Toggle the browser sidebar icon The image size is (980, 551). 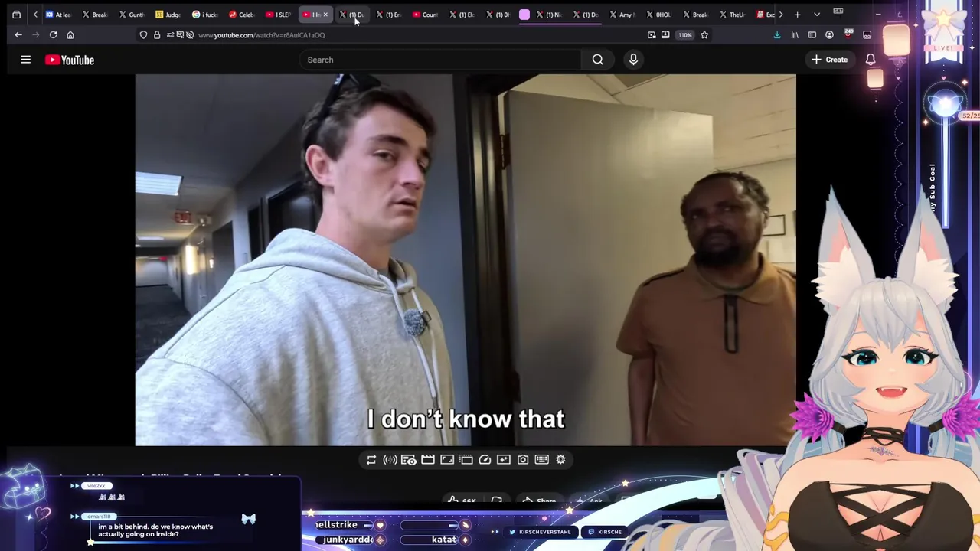click(x=812, y=35)
